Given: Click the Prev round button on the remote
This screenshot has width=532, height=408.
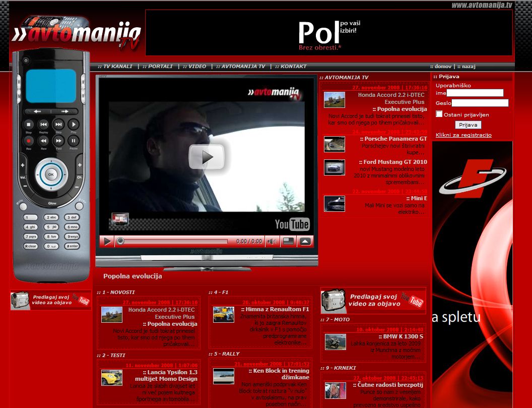Looking at the screenshot, I should click(x=79, y=206).
